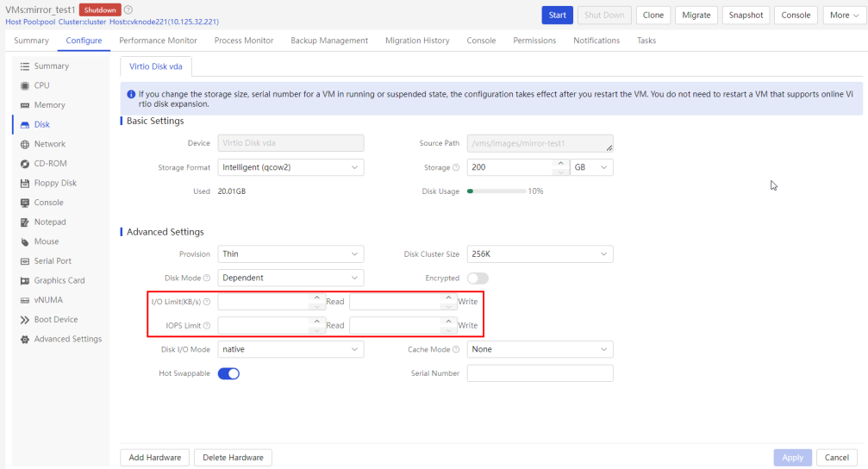Screen dimensions: 868x469
Task: Click the Storage size value field
Action: click(510, 167)
